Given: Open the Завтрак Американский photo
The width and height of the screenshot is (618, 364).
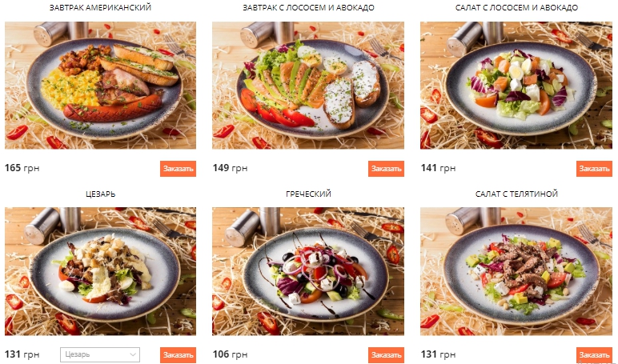Looking at the screenshot, I should tap(100, 85).
